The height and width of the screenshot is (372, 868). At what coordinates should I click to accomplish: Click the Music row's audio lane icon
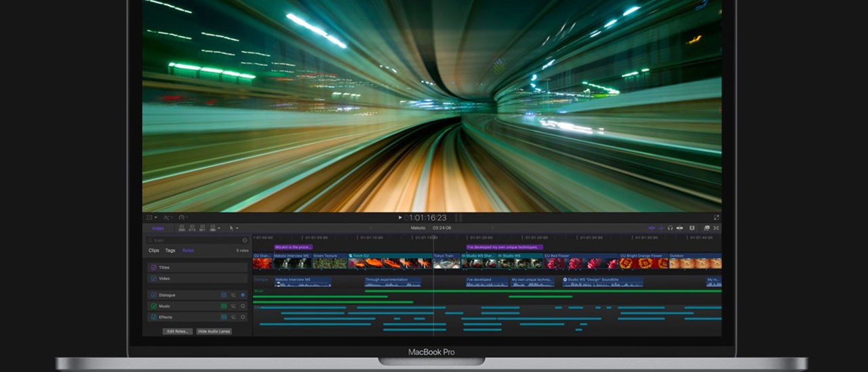(224, 306)
